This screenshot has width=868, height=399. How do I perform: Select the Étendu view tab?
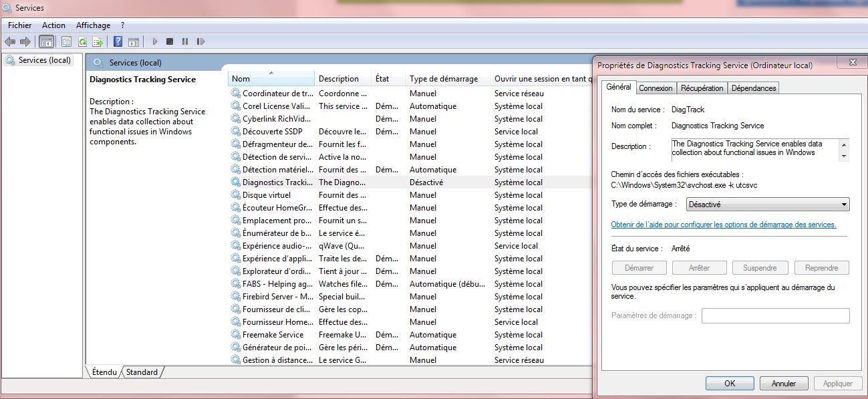pos(104,372)
